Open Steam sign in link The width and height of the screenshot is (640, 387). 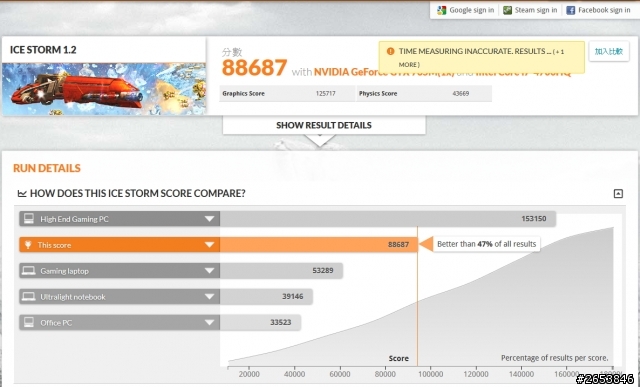click(x=536, y=10)
